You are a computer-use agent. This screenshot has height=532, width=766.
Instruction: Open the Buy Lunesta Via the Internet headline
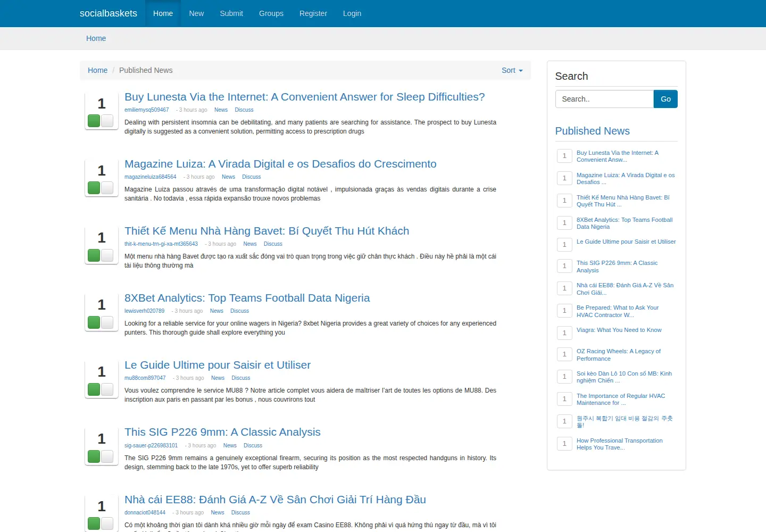click(x=305, y=97)
